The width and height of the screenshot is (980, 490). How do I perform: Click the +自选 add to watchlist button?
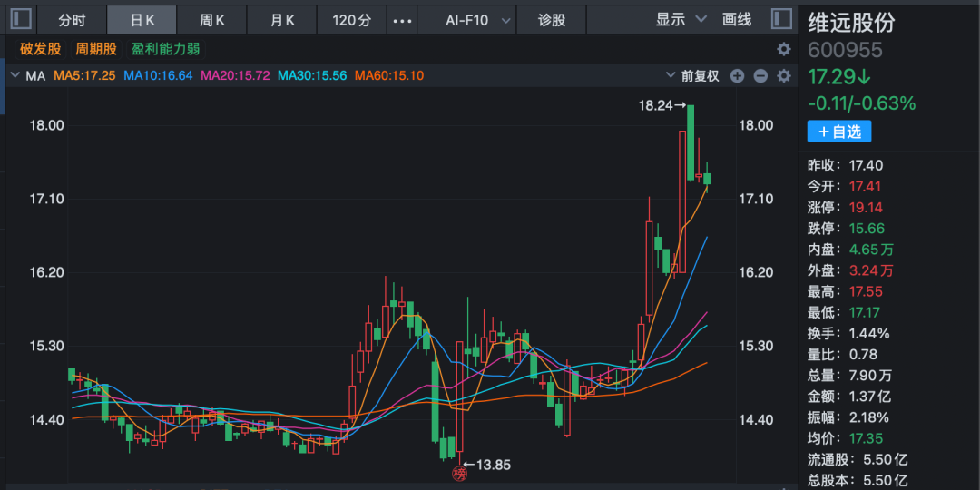coord(839,132)
